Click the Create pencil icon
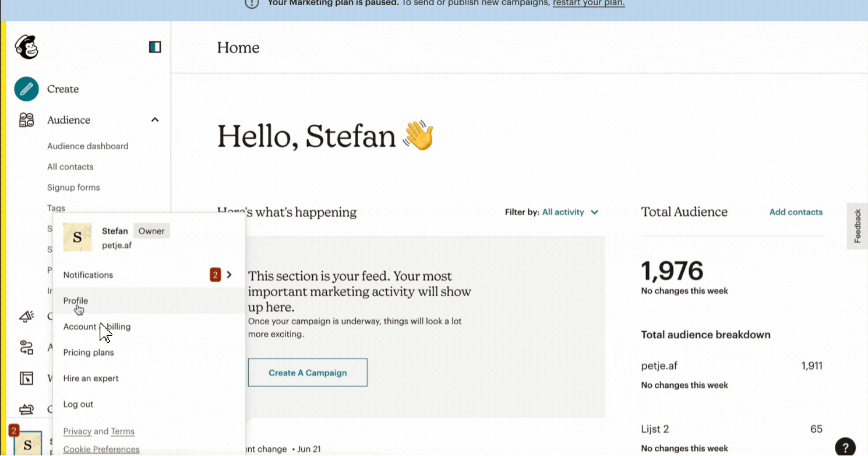The height and width of the screenshot is (456, 868). [x=27, y=89]
